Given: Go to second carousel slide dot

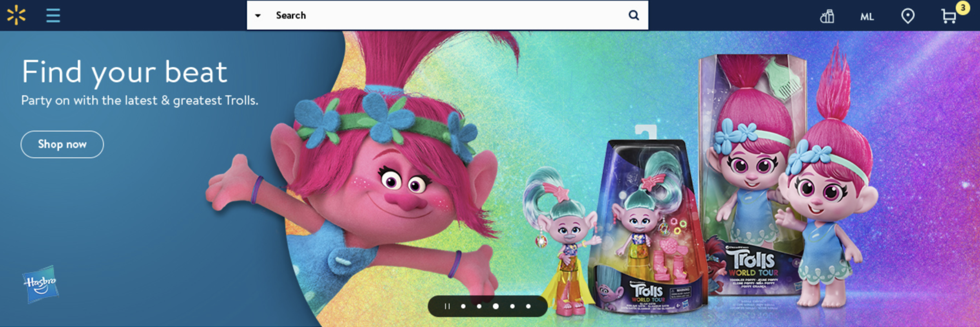Looking at the screenshot, I should (479, 306).
